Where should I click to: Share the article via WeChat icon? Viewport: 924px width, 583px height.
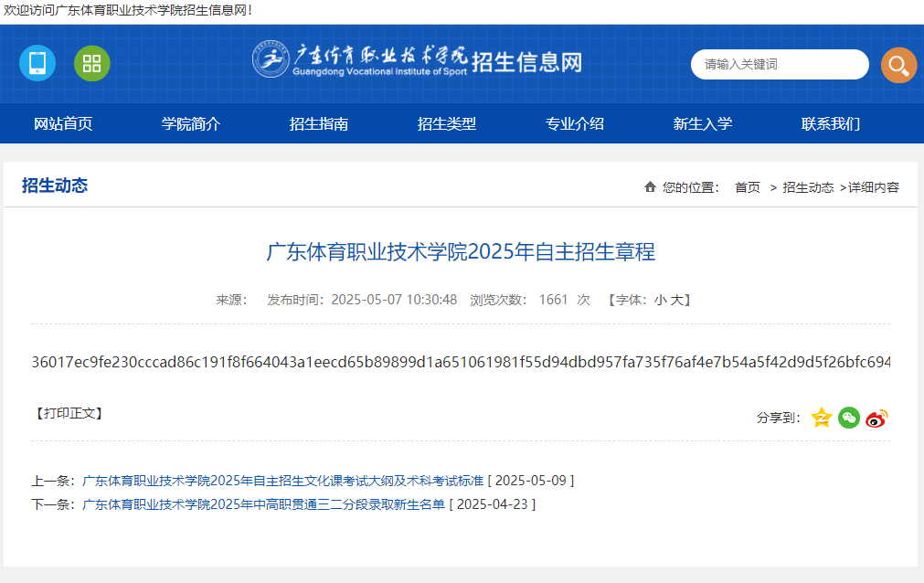click(x=848, y=417)
